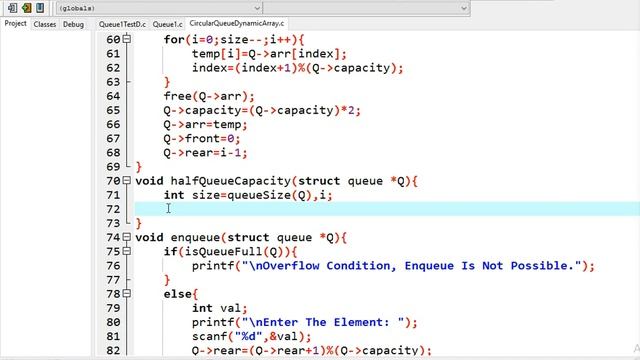The width and height of the screenshot is (640, 360).
Task: Collapse the enqueue function at line 74
Action: [127, 237]
